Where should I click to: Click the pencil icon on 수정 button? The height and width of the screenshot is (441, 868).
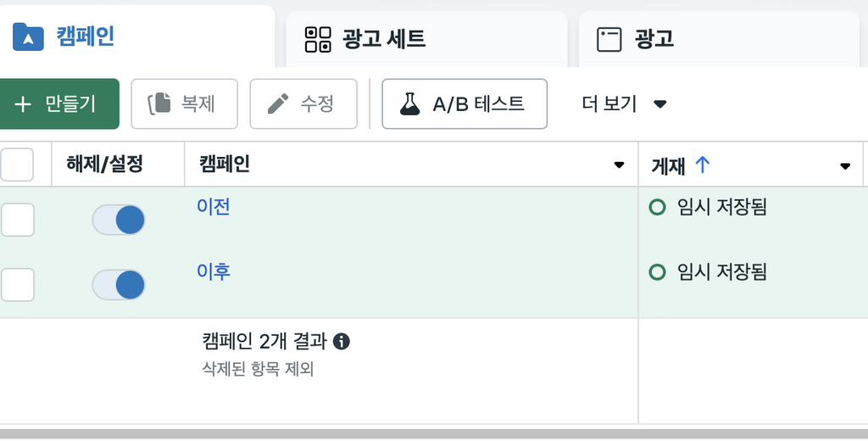coord(278,103)
